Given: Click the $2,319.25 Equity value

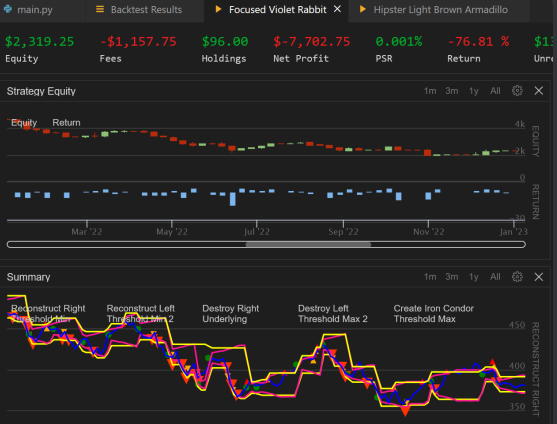Looking at the screenshot, I should [39, 42].
